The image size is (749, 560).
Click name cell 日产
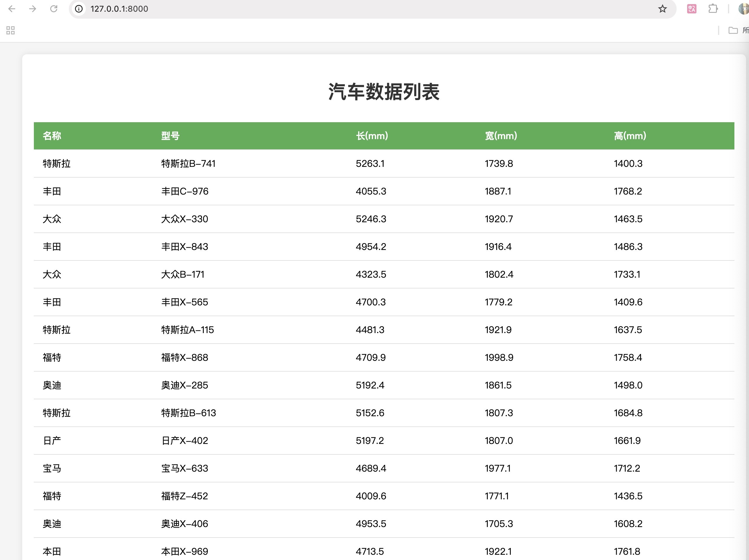[52, 441]
